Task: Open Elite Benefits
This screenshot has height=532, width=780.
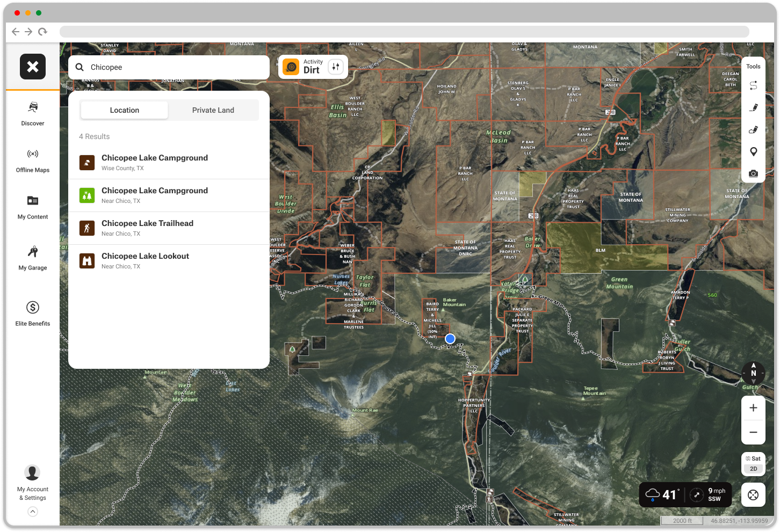Action: [x=33, y=313]
